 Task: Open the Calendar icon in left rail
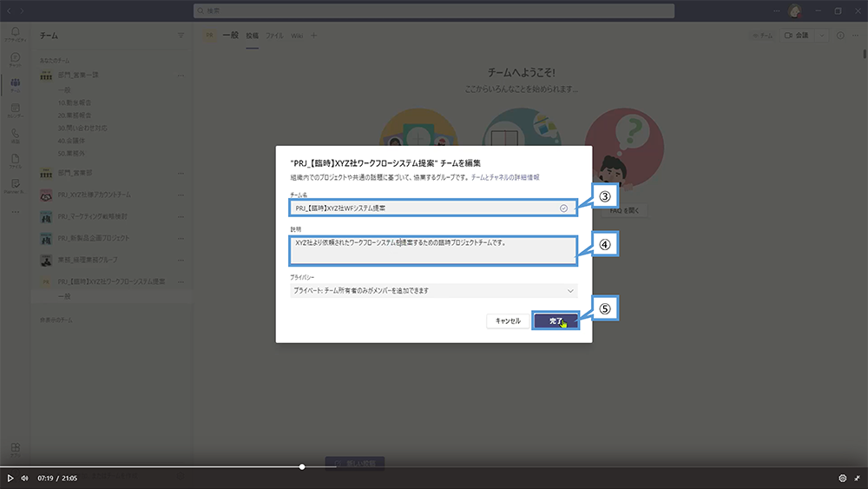pos(15,110)
